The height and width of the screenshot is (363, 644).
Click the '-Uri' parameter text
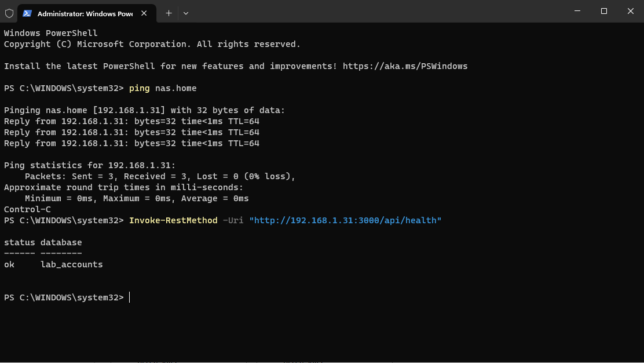(x=233, y=220)
